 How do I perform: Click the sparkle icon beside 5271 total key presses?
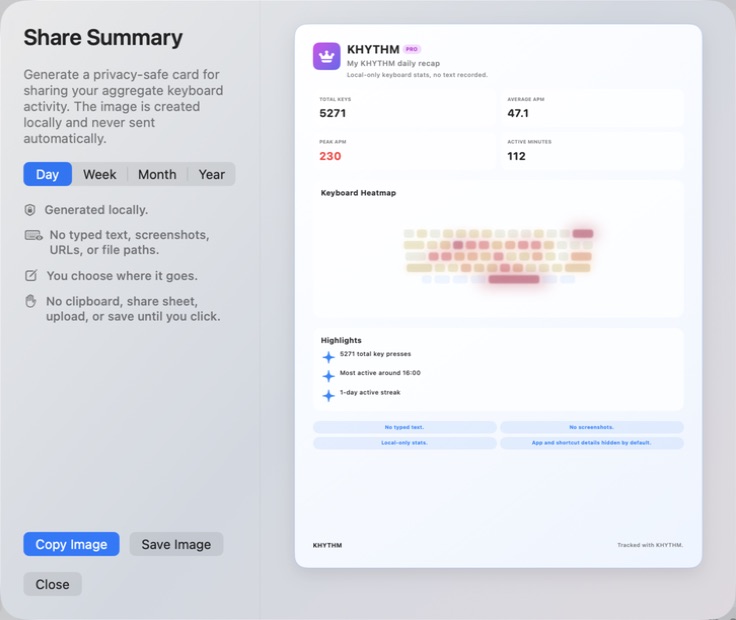pyautogui.click(x=329, y=357)
